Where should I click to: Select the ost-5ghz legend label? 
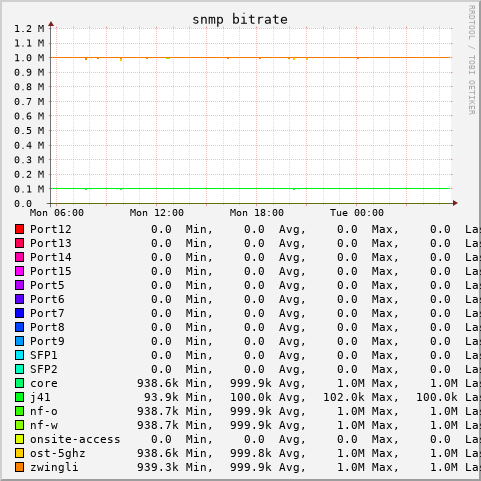coord(58,454)
